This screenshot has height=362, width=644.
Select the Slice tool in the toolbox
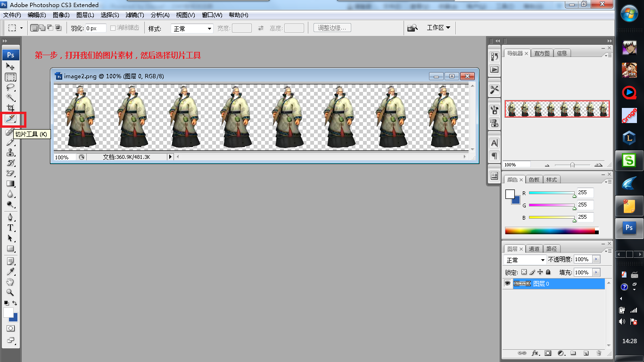click(x=10, y=119)
